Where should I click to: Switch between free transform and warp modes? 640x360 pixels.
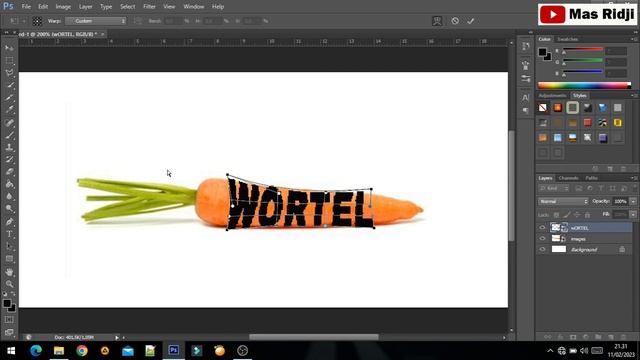click(x=437, y=21)
